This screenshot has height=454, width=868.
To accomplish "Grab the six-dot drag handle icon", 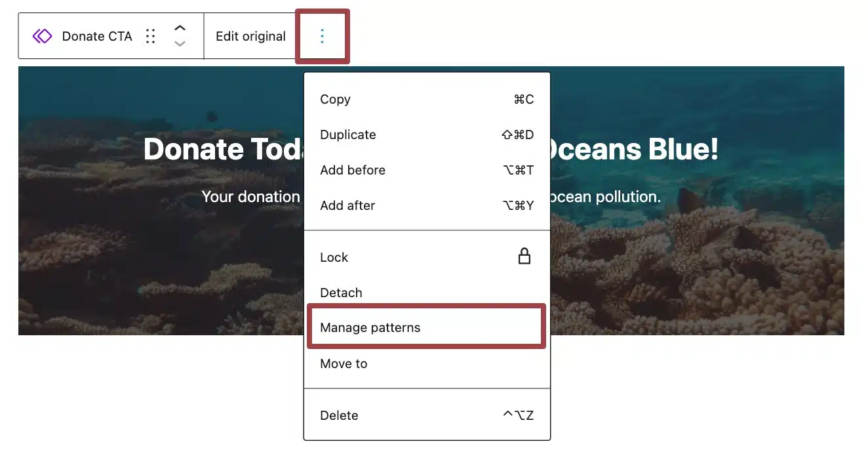I will pos(151,36).
